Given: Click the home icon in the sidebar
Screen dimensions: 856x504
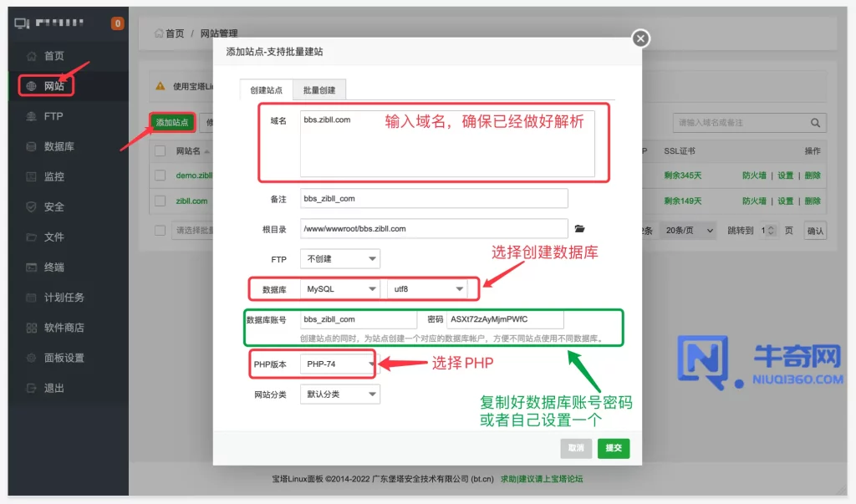Looking at the screenshot, I should point(32,56).
